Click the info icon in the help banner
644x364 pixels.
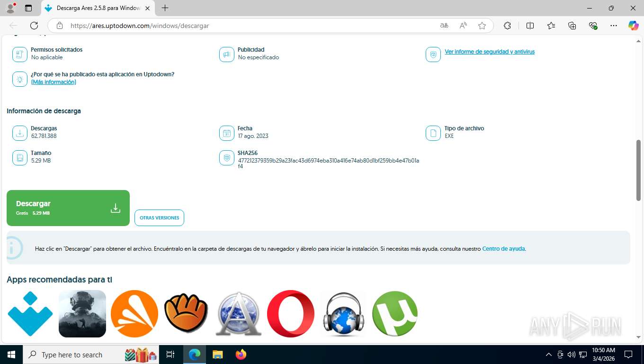pos(15,248)
